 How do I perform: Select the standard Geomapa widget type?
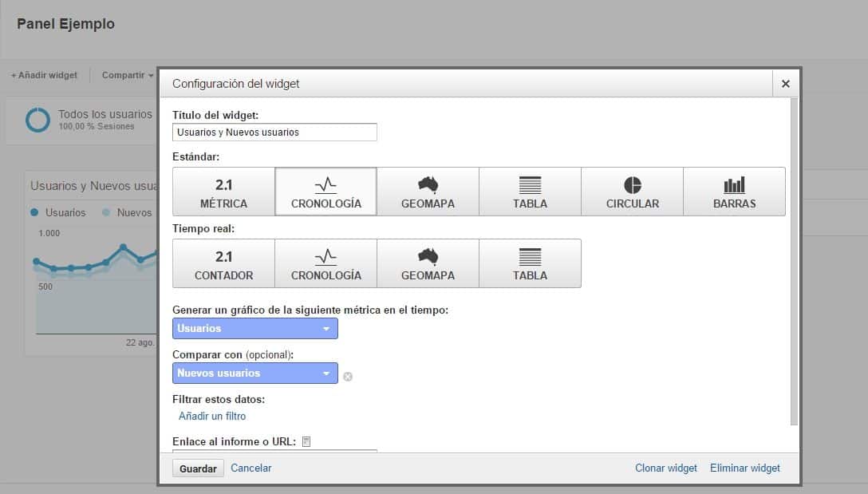click(x=428, y=192)
